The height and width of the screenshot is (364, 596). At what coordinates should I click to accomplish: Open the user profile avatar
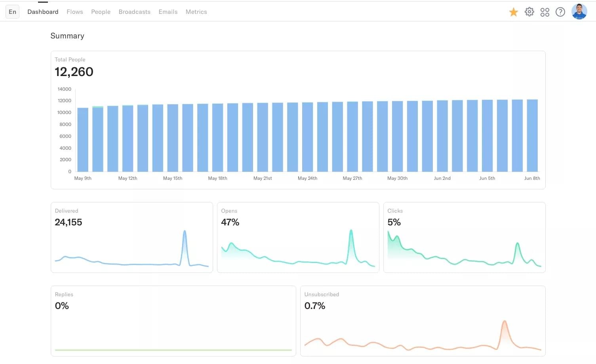click(579, 12)
